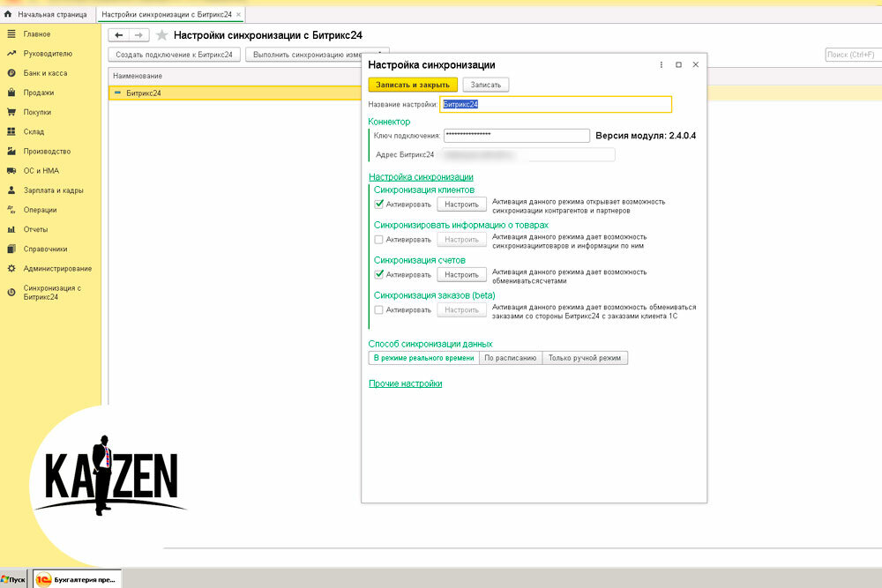This screenshot has width=882, height=588.
Task: Click Настроить for Синхронизация клиентов
Action: [x=462, y=205]
